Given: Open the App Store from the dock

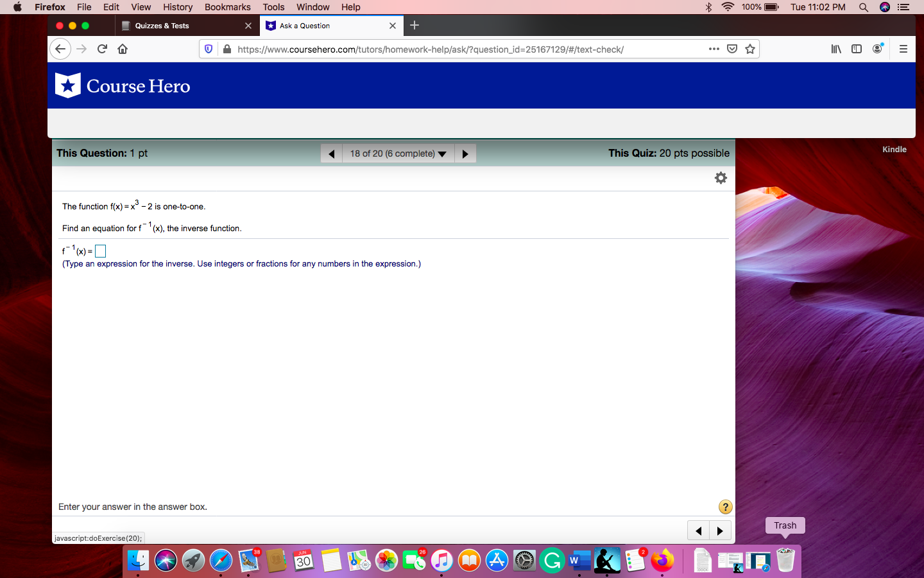Looking at the screenshot, I should coord(497,561).
